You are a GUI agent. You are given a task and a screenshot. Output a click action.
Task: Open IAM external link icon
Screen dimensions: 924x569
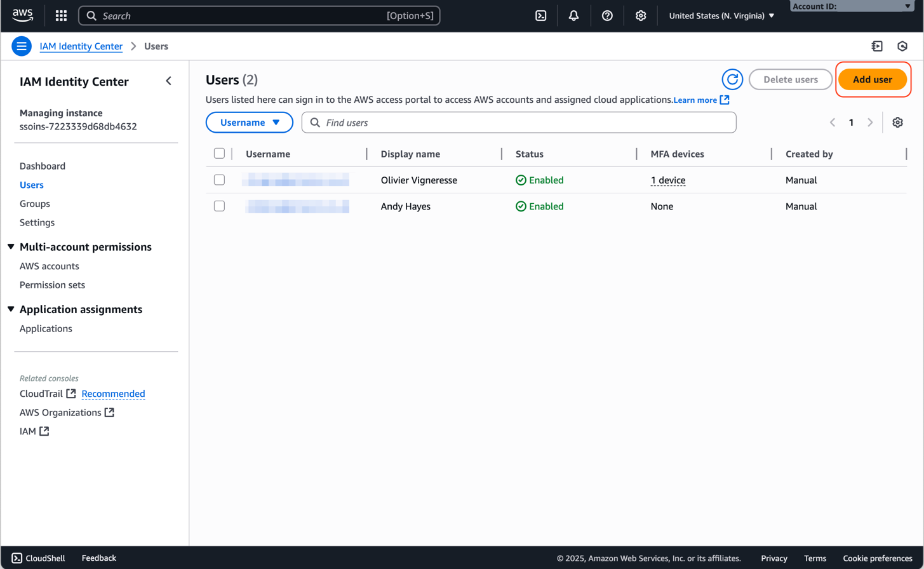(x=44, y=432)
